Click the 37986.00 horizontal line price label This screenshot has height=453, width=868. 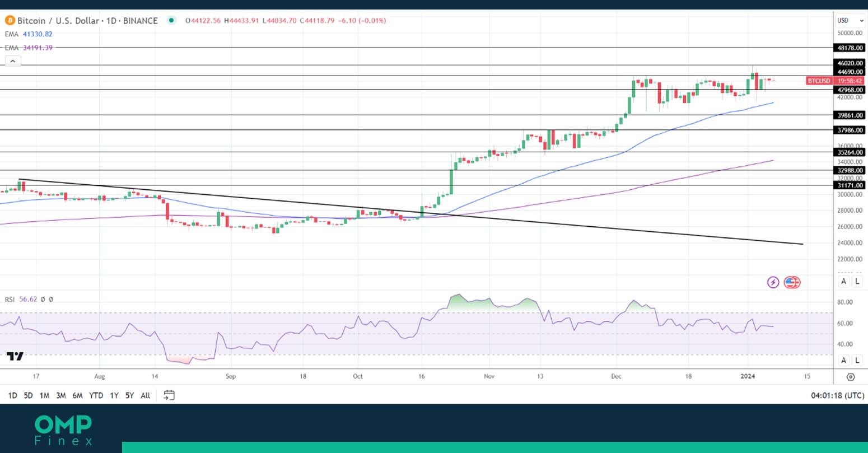pyautogui.click(x=850, y=130)
